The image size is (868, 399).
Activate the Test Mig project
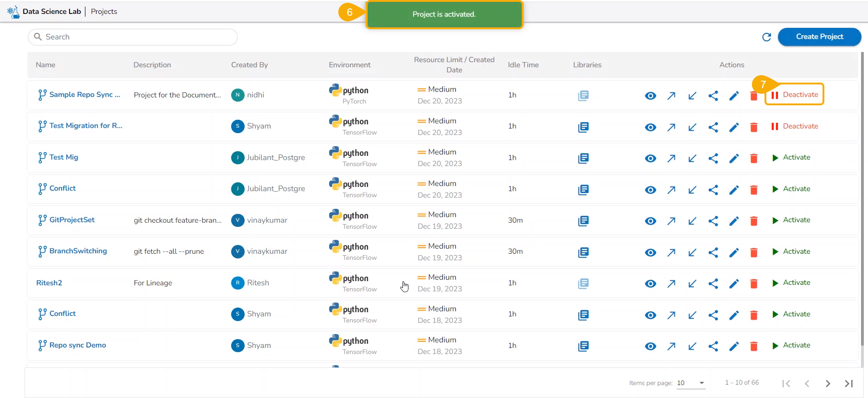coord(791,157)
